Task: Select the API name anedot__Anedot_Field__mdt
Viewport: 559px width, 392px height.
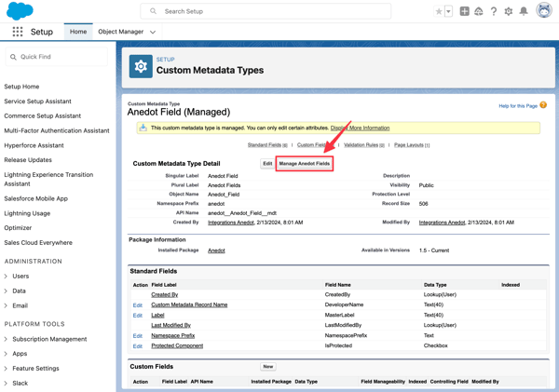Action: pos(242,213)
